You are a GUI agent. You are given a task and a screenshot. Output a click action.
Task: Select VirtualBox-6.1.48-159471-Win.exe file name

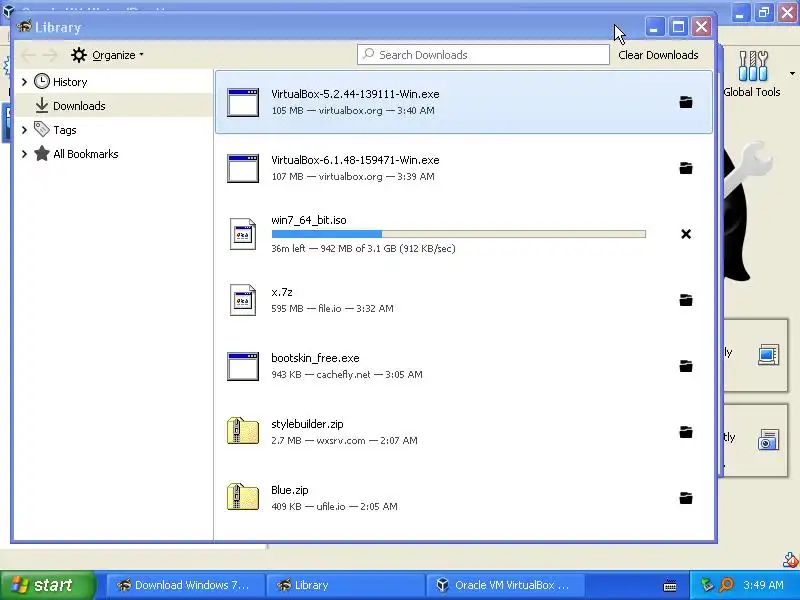point(355,160)
